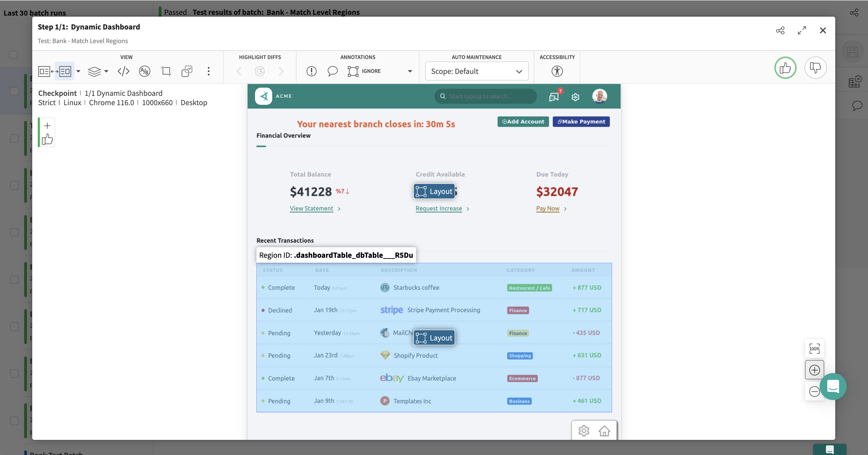Approve step with thumbs up button
868x455 pixels.
tap(785, 68)
